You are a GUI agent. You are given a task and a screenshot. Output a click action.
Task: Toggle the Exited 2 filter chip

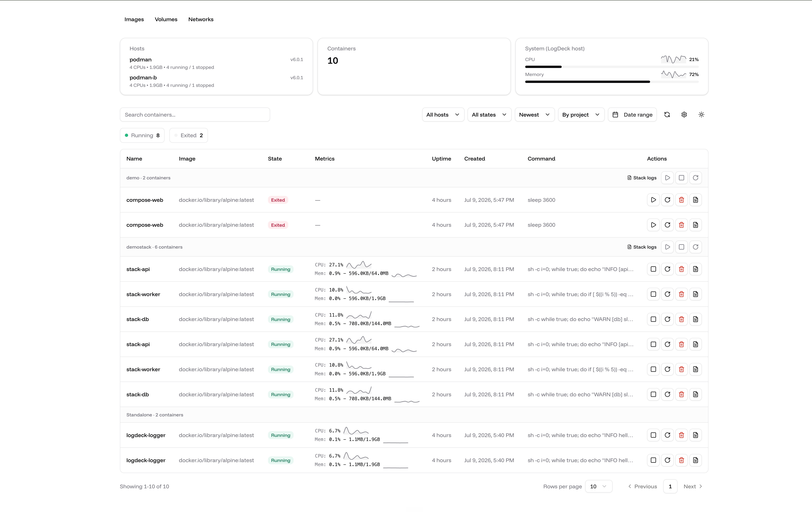[x=189, y=135]
